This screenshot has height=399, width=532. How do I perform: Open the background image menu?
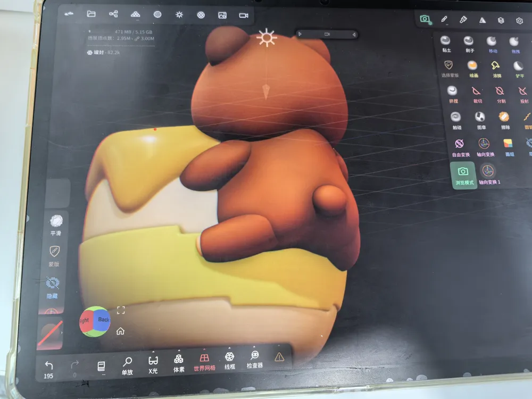[x=222, y=15]
